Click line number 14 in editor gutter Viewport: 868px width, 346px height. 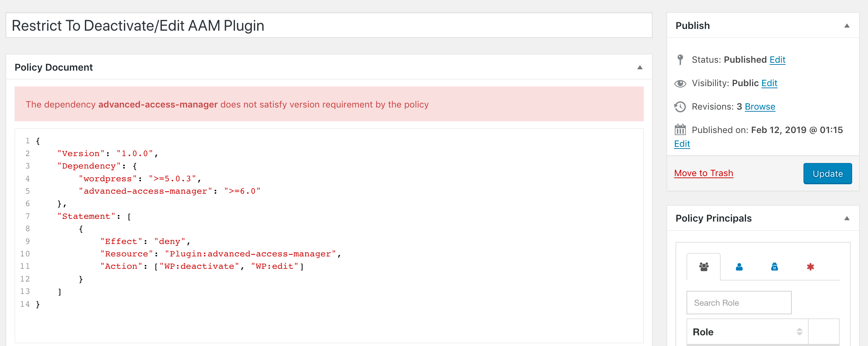click(25, 304)
